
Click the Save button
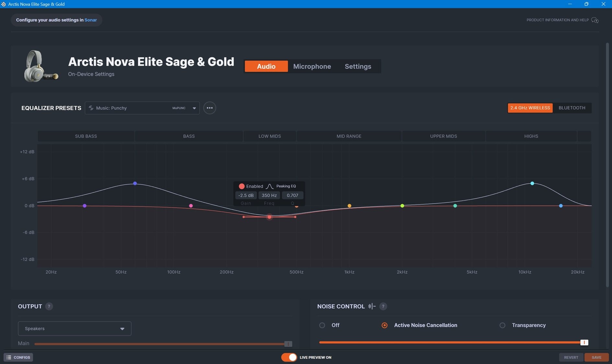point(596,357)
